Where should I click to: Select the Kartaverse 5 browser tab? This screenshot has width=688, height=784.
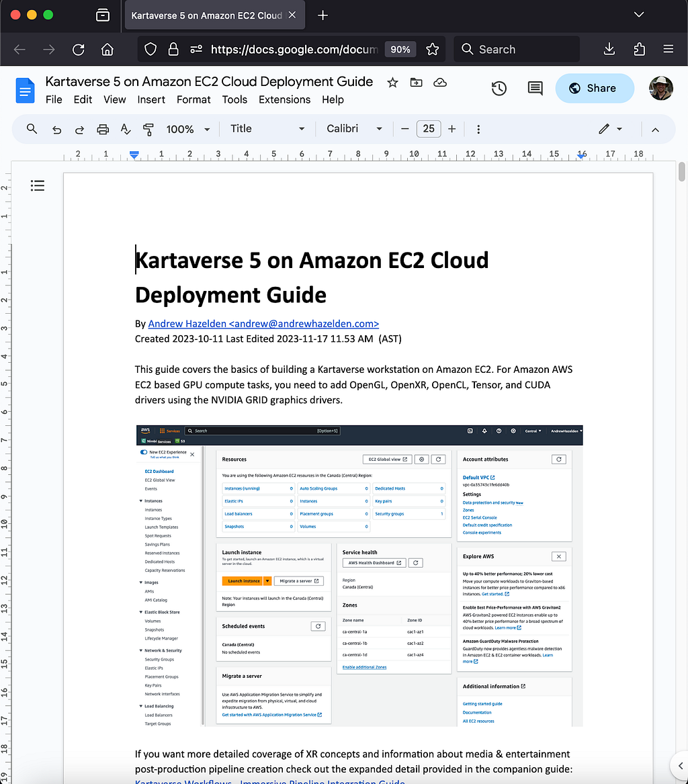[206, 15]
